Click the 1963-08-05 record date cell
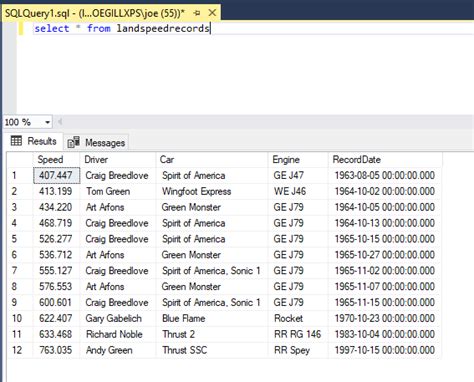 pyautogui.click(x=385, y=175)
